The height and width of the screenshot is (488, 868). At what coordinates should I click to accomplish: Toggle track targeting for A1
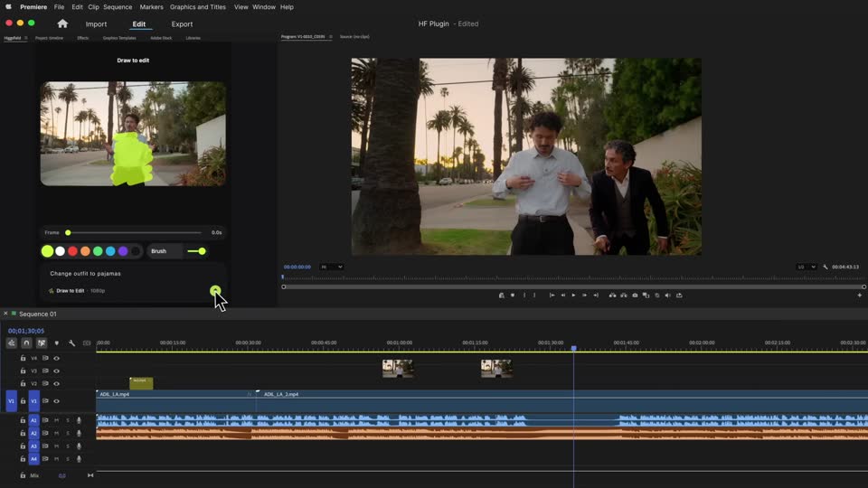pos(33,420)
